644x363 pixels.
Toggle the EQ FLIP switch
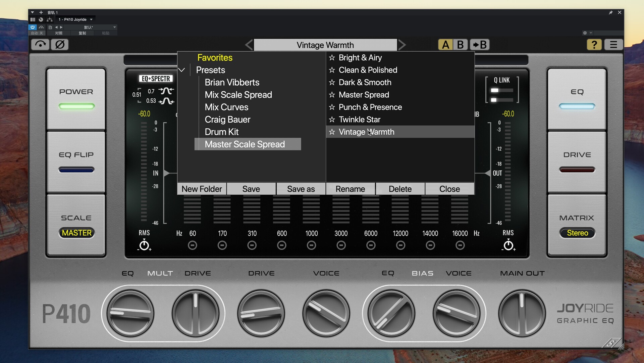pyautogui.click(x=76, y=162)
